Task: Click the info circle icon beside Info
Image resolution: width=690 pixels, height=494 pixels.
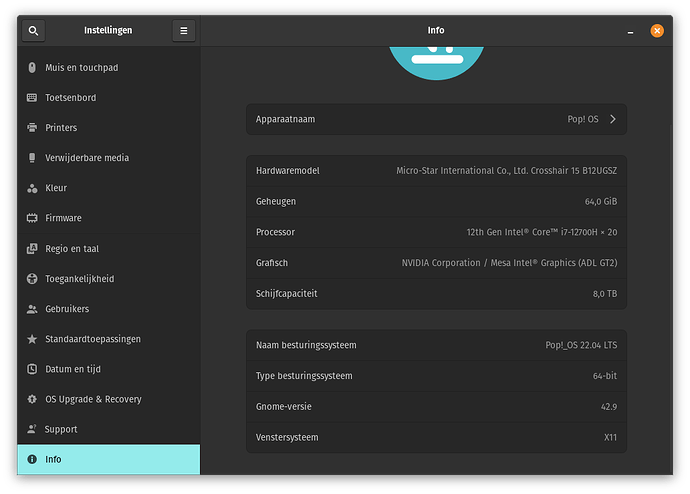Action: [x=32, y=459]
